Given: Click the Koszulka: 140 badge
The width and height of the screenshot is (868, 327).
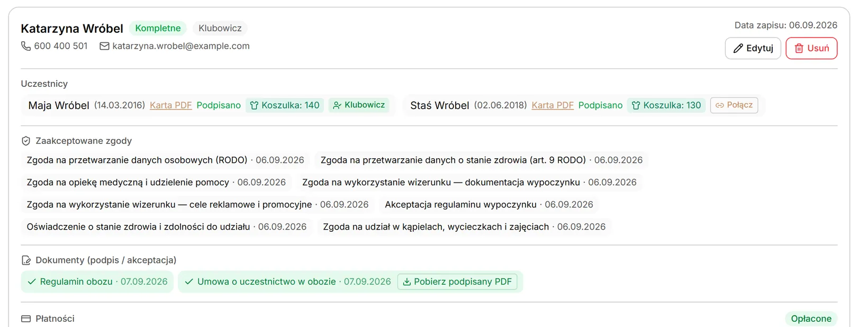Looking at the screenshot, I should pyautogui.click(x=285, y=105).
